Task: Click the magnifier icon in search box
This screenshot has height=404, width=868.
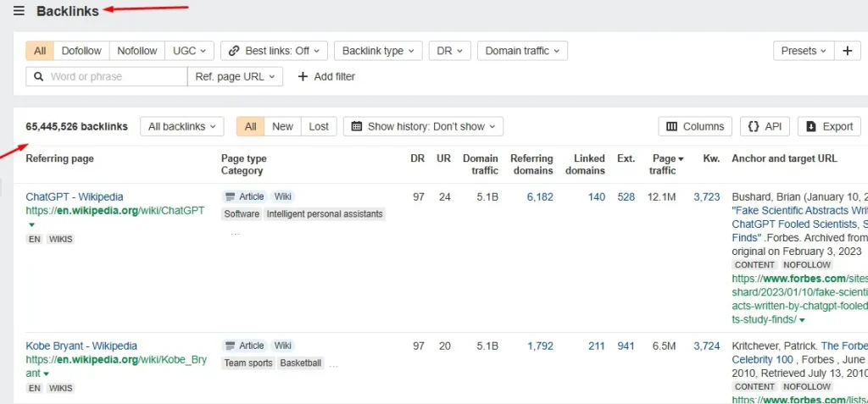Action: tap(39, 76)
